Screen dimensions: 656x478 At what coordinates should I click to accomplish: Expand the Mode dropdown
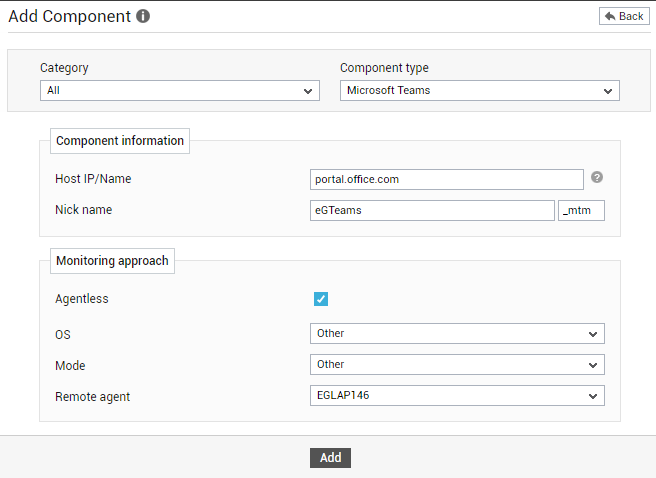pyautogui.click(x=457, y=365)
